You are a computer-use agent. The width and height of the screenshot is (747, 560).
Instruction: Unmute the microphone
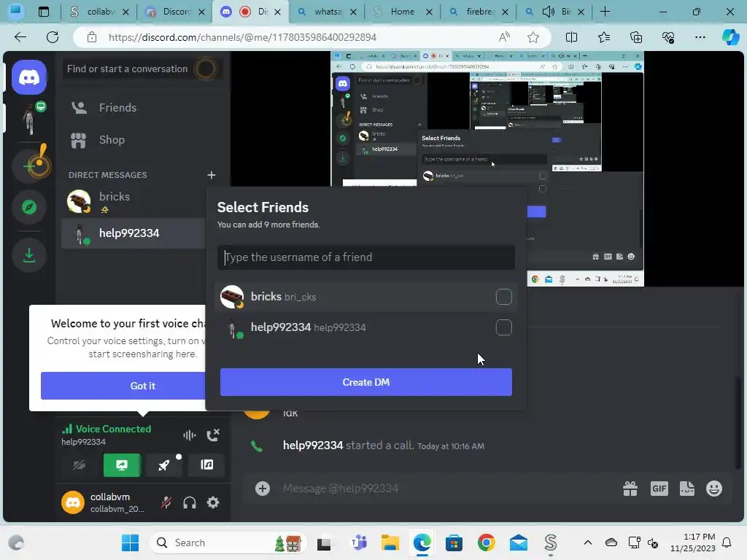(166, 502)
